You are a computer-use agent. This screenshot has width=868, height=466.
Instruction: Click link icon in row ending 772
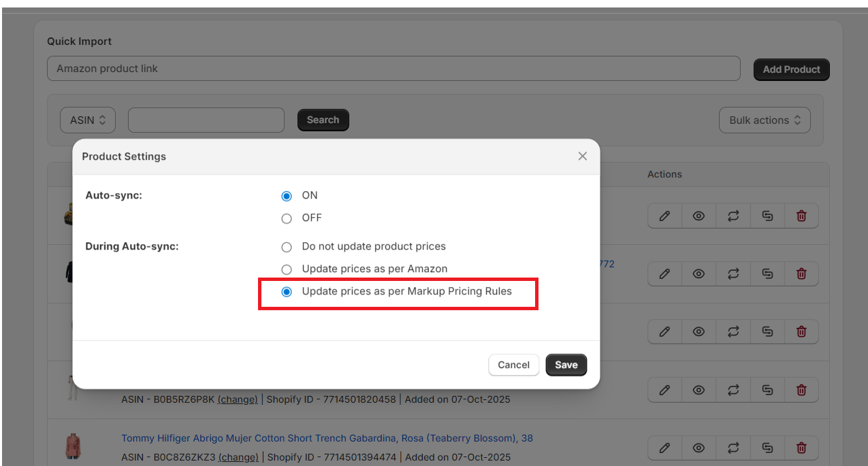tap(767, 273)
